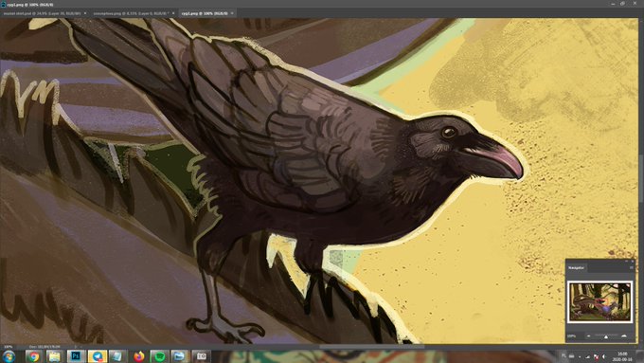Screen dimensions: 644x363
Task: Click the Doc size info in status bar
Action: point(45,347)
